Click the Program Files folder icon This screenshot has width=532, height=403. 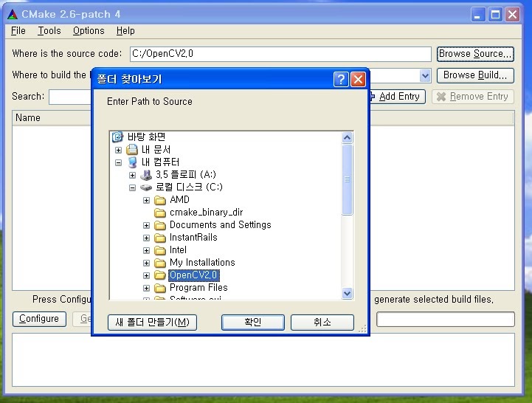160,288
